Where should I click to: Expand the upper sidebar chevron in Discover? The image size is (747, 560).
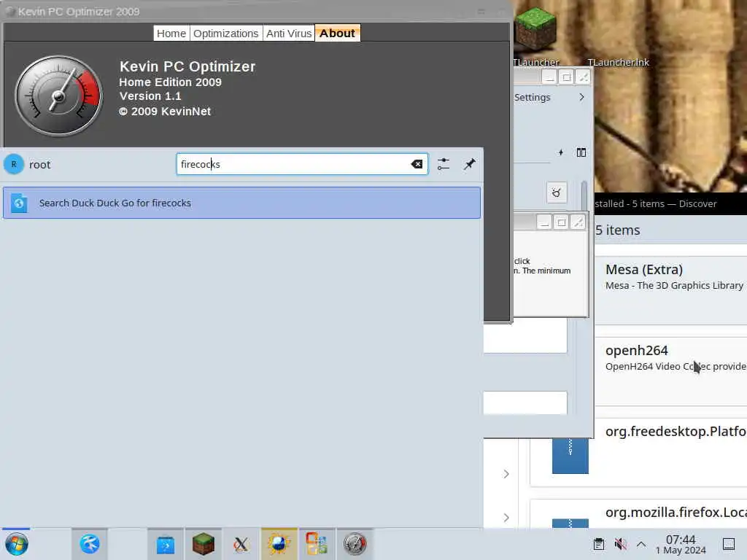click(x=506, y=474)
